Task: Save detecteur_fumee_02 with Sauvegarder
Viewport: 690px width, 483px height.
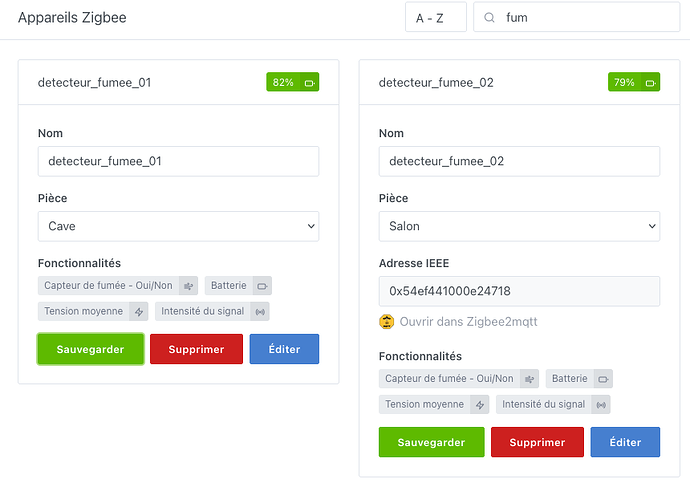Action: tap(431, 442)
